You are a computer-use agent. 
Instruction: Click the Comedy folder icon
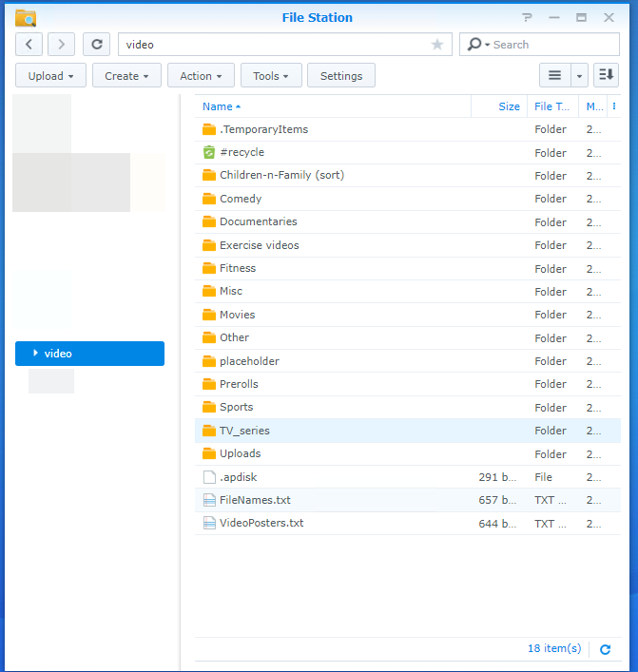point(209,199)
